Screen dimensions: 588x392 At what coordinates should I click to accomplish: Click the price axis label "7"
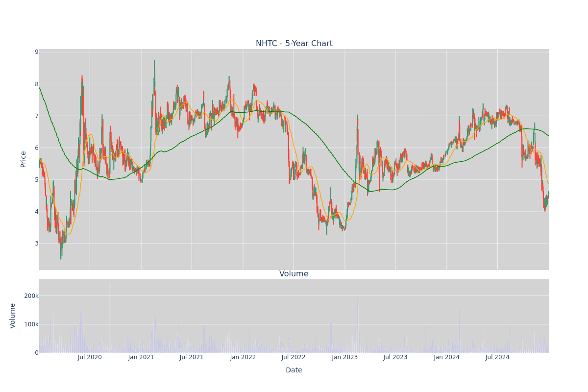36,116
